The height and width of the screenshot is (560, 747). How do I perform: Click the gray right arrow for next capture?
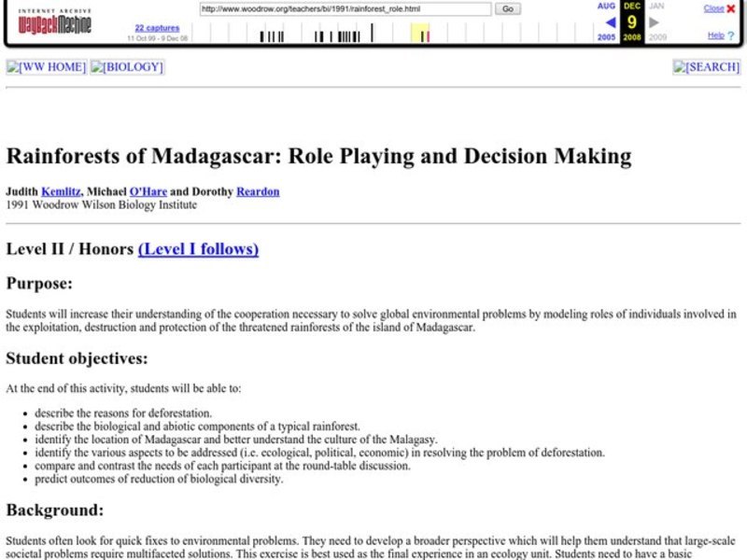(652, 21)
